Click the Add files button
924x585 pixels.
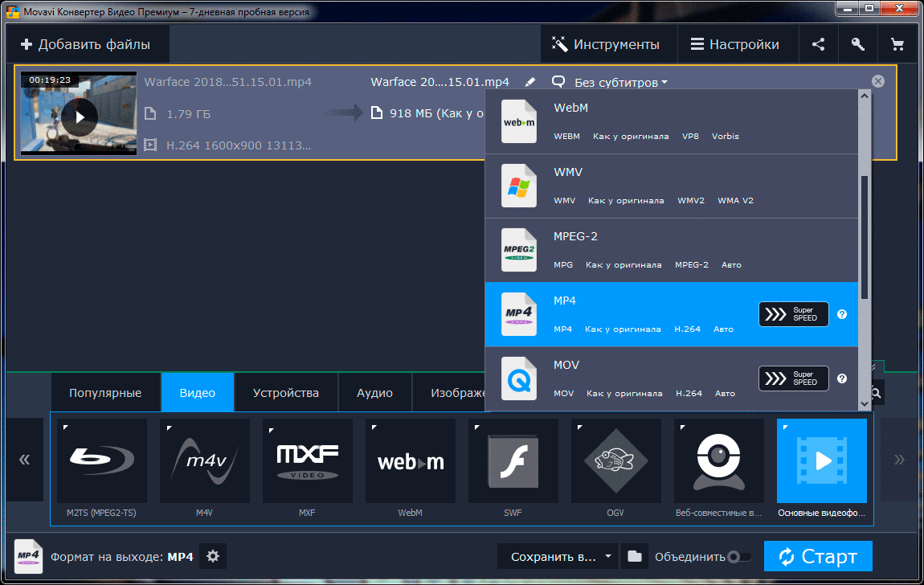[87, 44]
